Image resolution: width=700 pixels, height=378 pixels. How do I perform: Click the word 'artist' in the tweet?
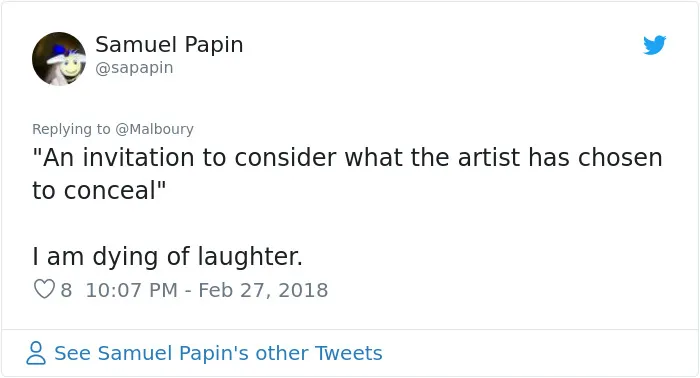(x=489, y=158)
